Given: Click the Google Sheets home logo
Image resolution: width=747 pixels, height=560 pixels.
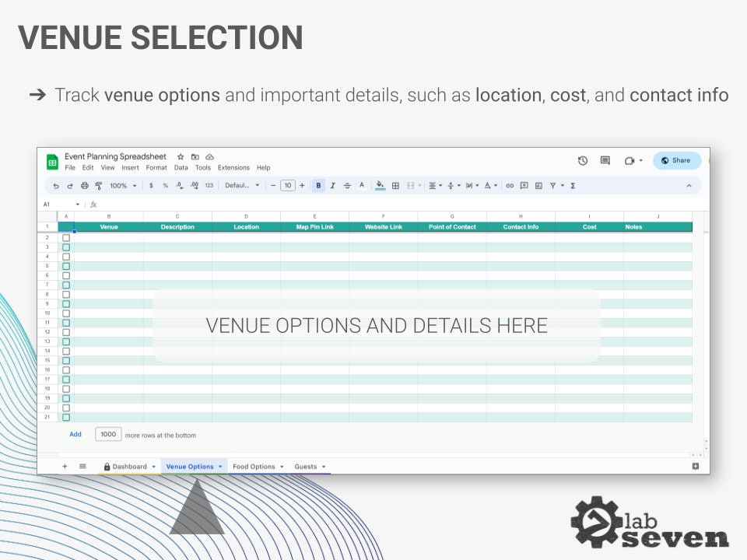Looking at the screenshot, I should point(52,162).
